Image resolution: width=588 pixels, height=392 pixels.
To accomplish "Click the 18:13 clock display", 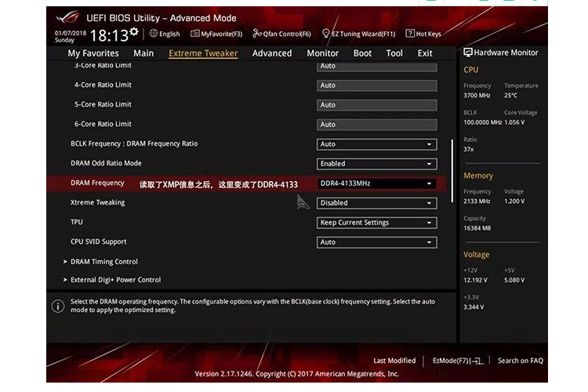I will [109, 36].
